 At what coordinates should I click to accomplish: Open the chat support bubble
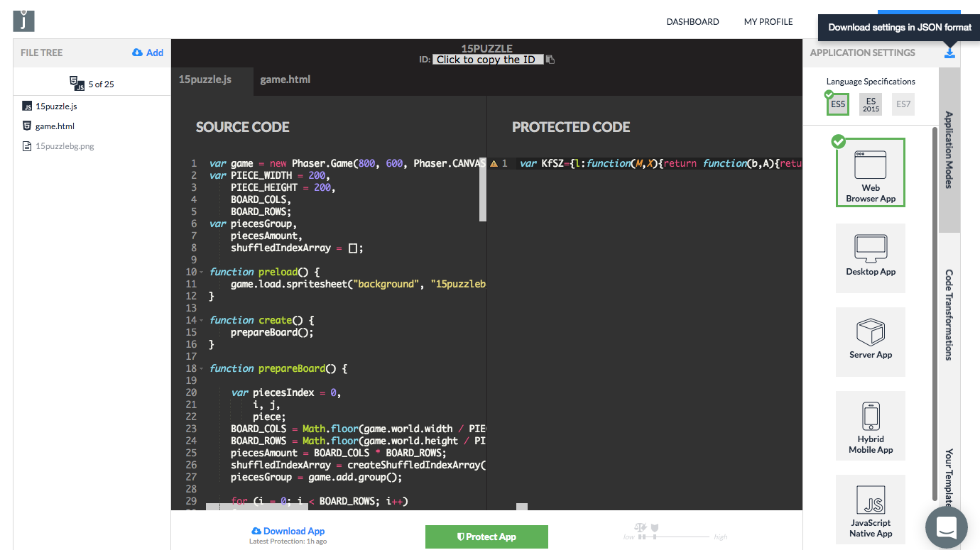(x=947, y=527)
